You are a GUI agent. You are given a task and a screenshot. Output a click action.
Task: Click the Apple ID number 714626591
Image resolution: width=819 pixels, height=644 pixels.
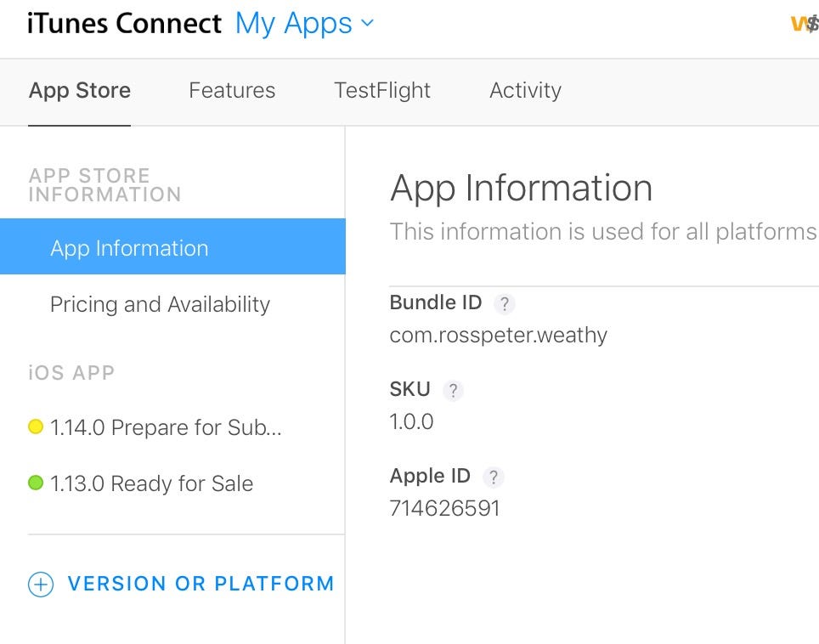(444, 508)
